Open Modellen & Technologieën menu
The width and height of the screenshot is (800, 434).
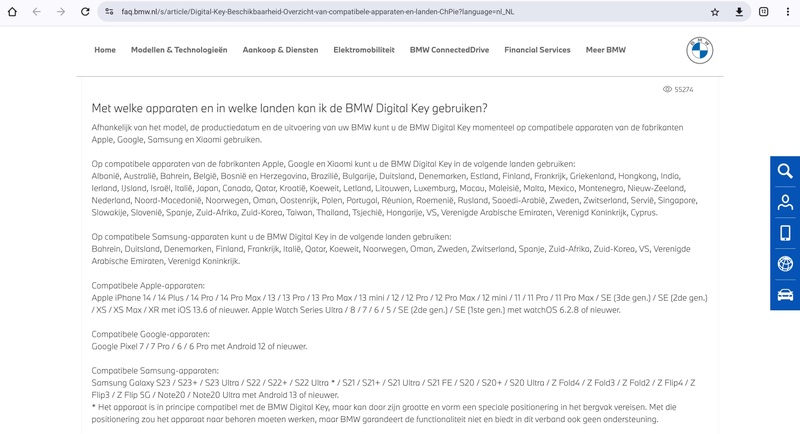pyautogui.click(x=179, y=50)
